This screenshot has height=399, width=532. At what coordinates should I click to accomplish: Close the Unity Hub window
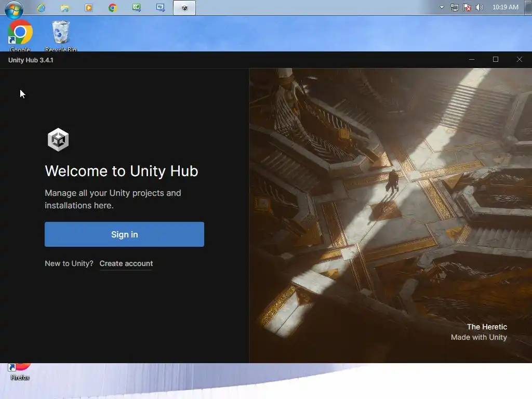519,59
